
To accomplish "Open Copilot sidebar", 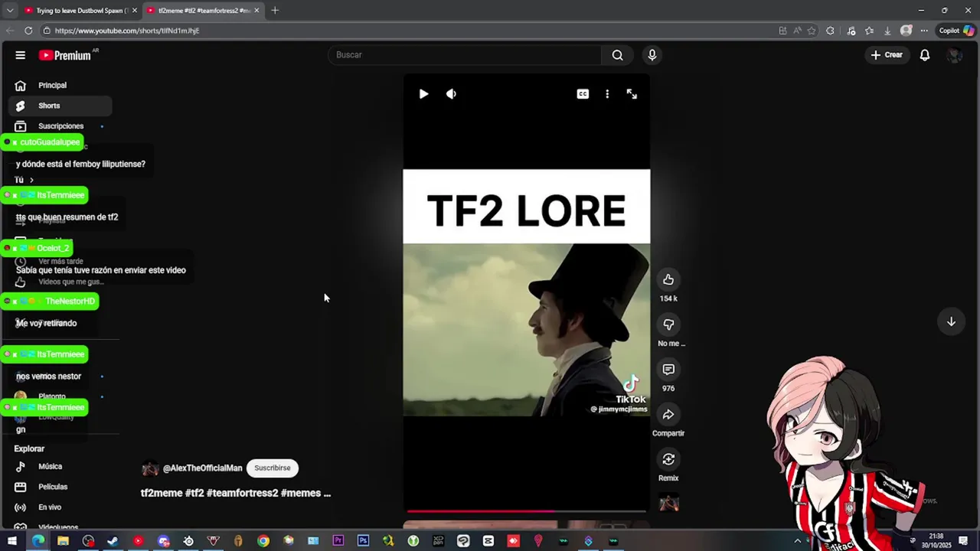I will click(x=957, y=31).
